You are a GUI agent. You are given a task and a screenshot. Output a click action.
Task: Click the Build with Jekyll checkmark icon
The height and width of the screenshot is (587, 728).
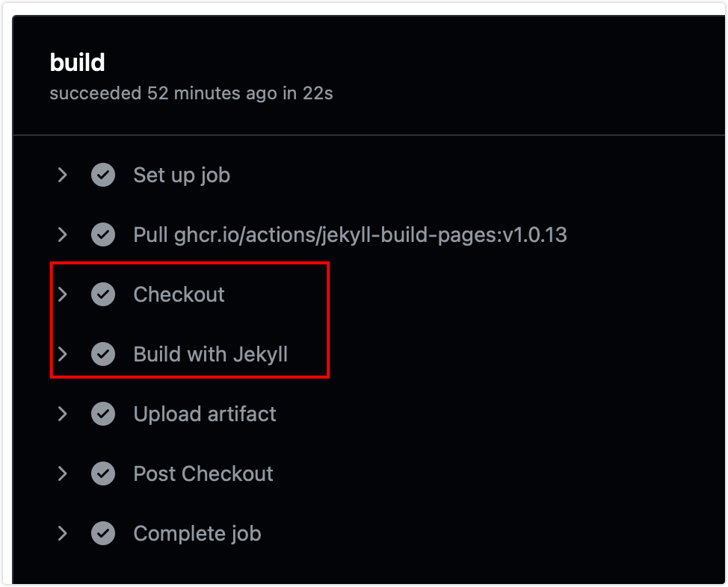pyautogui.click(x=103, y=354)
